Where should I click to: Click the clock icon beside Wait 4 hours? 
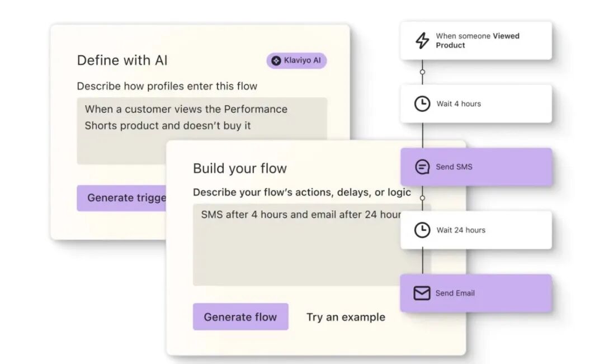422,103
